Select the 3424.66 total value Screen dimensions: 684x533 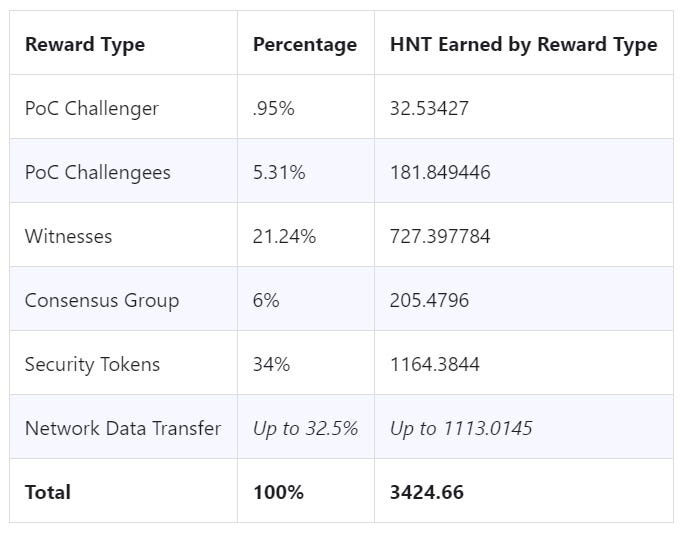click(427, 492)
